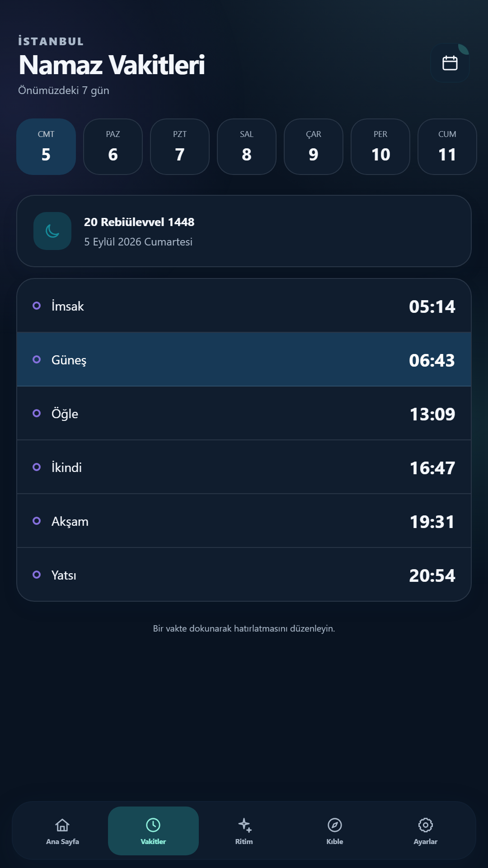Edit reminder for Güneş 06:43 row

(x=244, y=359)
